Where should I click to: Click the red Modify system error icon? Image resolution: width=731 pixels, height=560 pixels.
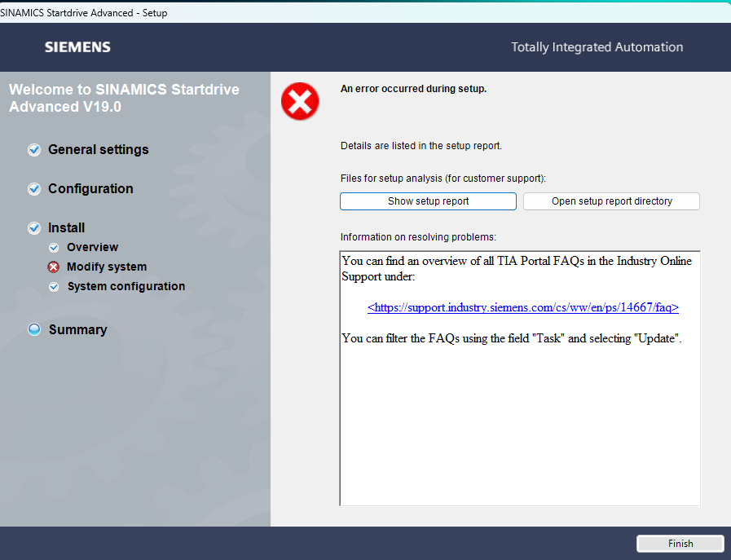point(54,267)
